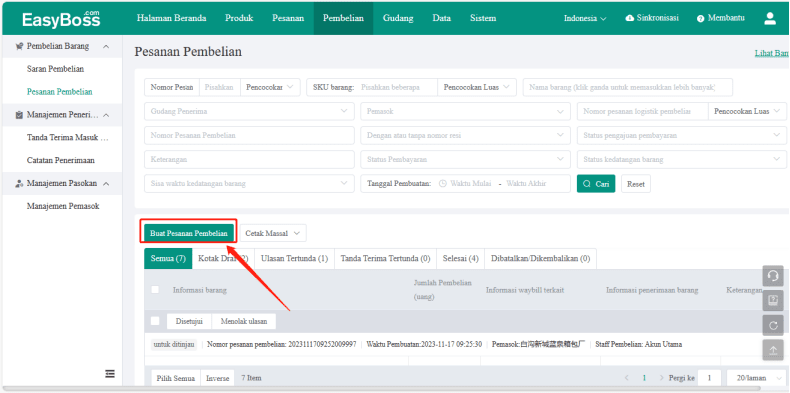
Task: Click the Membantu help question icon
Action: pos(700,19)
